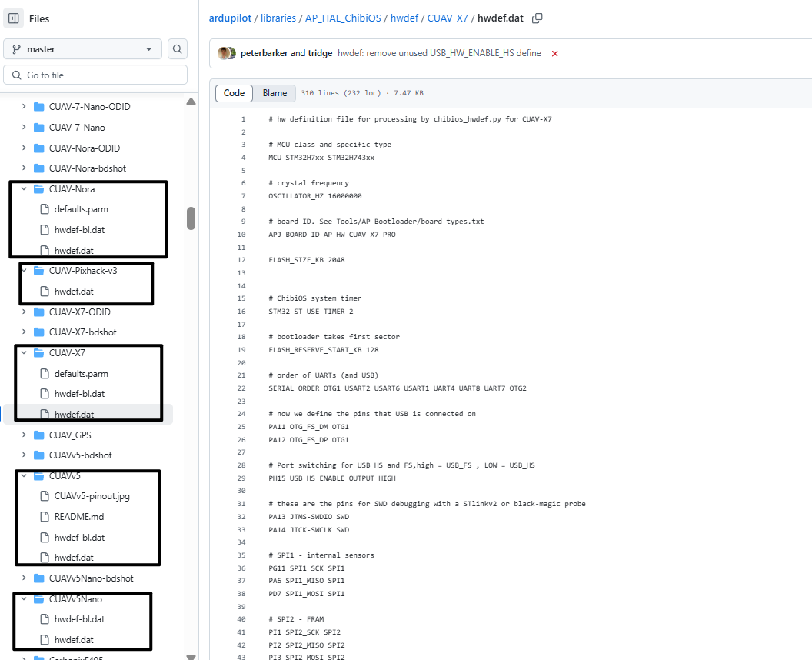Click the peterbarker author avatar
812x660 pixels.
coord(224,53)
